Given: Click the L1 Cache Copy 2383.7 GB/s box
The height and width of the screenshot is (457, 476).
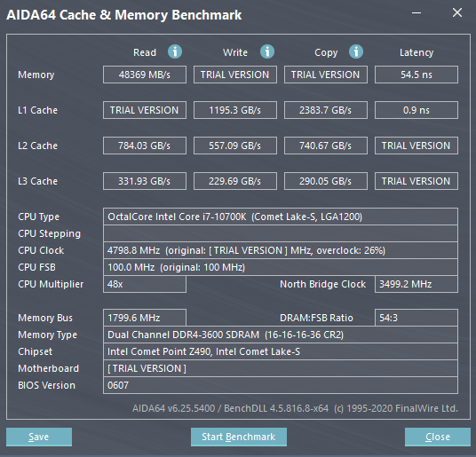Looking at the screenshot, I should [x=325, y=110].
